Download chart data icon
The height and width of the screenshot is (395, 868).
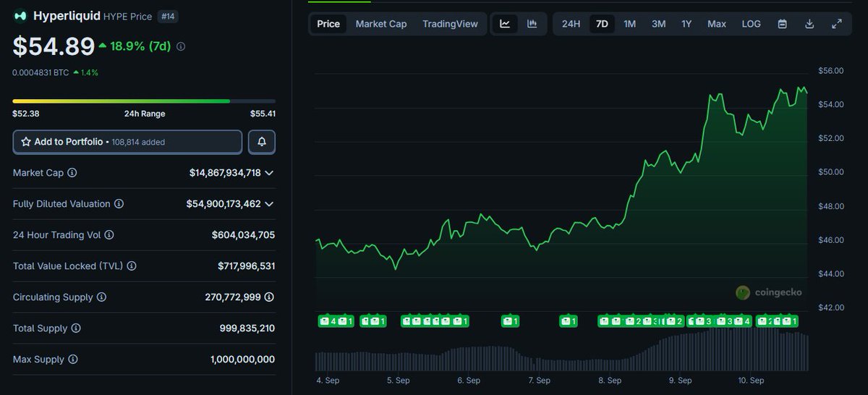(x=809, y=24)
